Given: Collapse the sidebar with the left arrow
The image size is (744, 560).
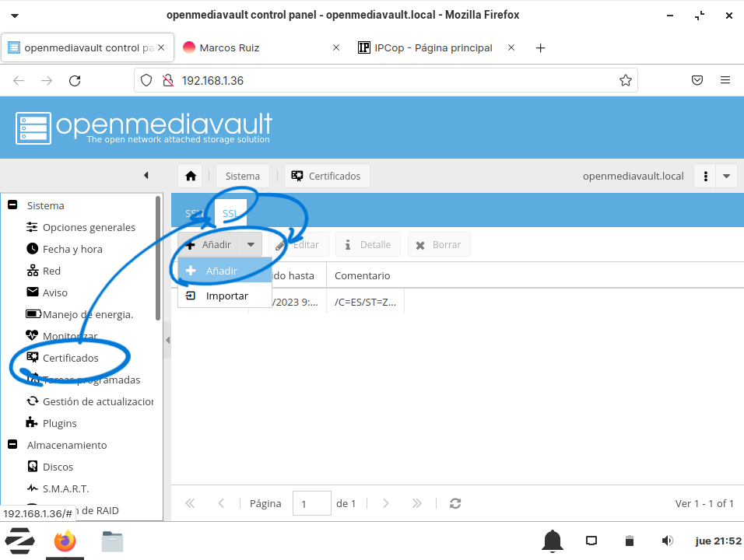Looking at the screenshot, I should [x=146, y=176].
